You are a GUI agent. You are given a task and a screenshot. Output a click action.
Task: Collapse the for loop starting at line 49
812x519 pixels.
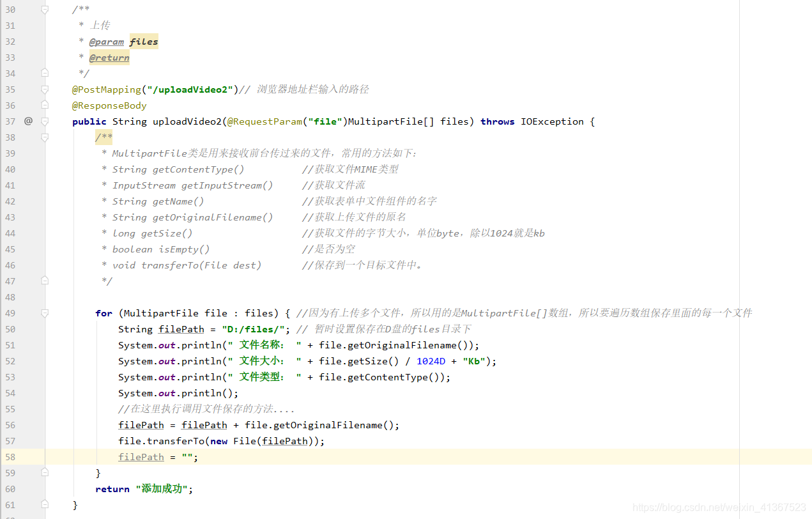click(x=44, y=313)
